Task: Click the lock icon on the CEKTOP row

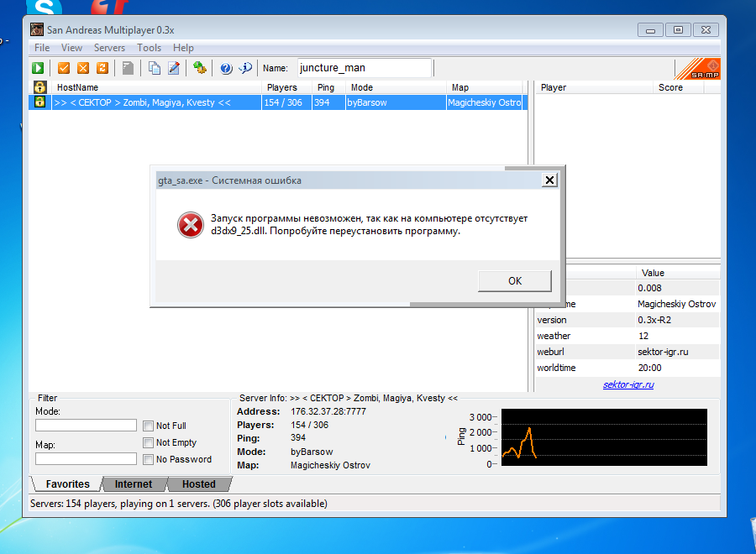Action: tap(39, 102)
